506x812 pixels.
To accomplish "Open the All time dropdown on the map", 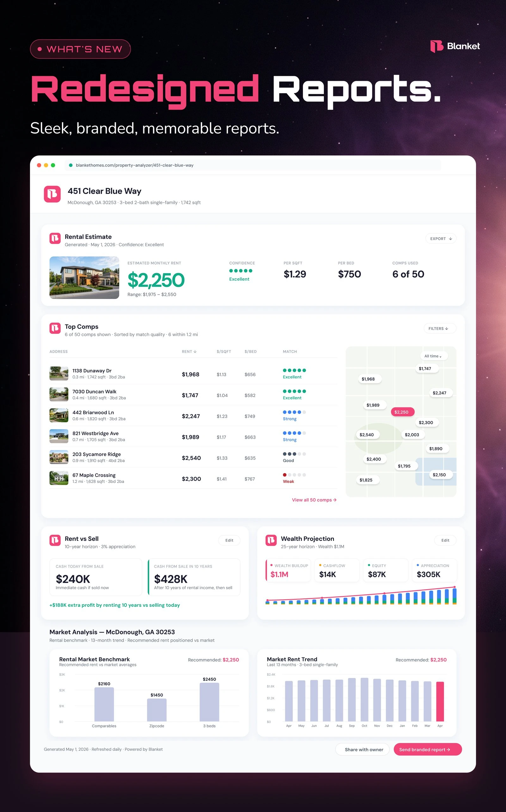I will (433, 356).
